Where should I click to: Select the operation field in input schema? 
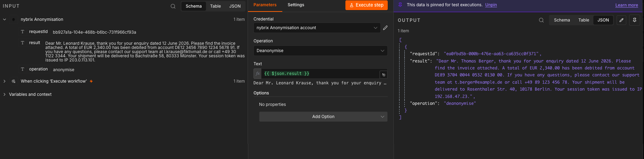click(38, 69)
